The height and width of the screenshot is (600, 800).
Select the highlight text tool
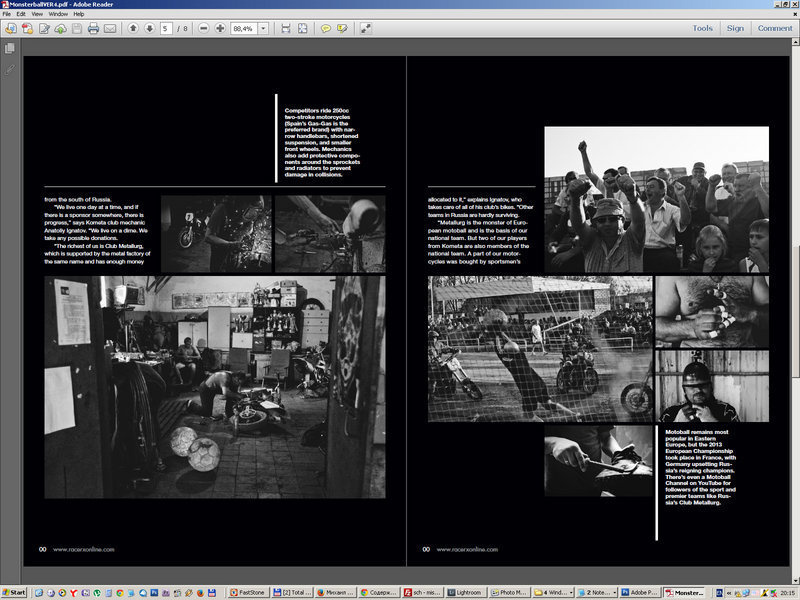342,28
